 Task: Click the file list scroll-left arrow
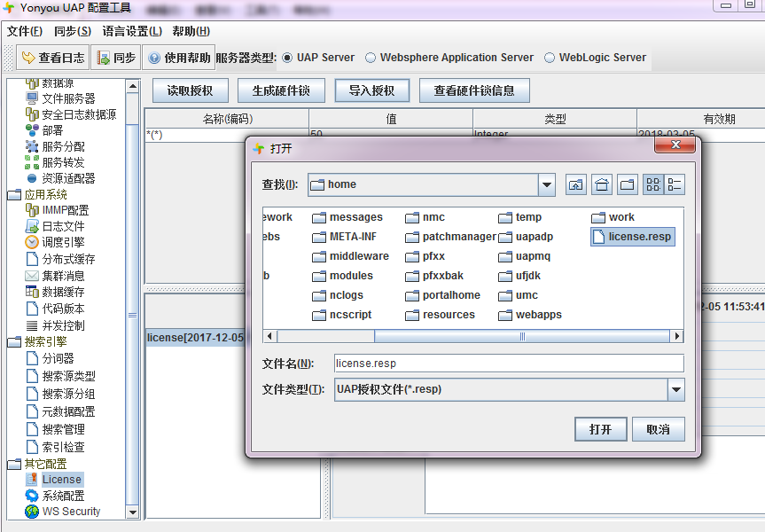point(269,336)
